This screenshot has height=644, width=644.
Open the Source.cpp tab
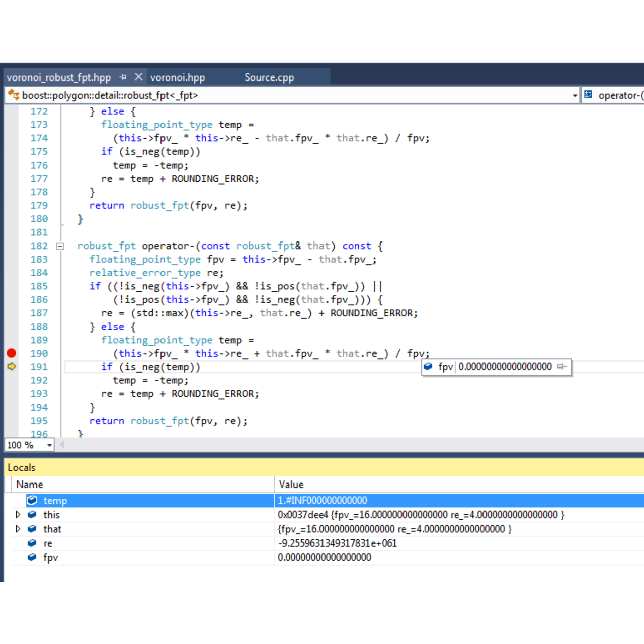pyautogui.click(x=269, y=77)
